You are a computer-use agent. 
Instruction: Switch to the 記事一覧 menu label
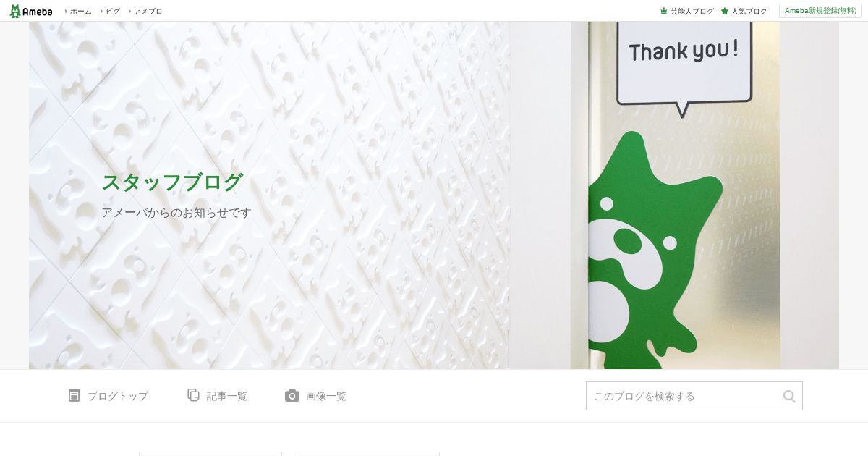click(227, 396)
